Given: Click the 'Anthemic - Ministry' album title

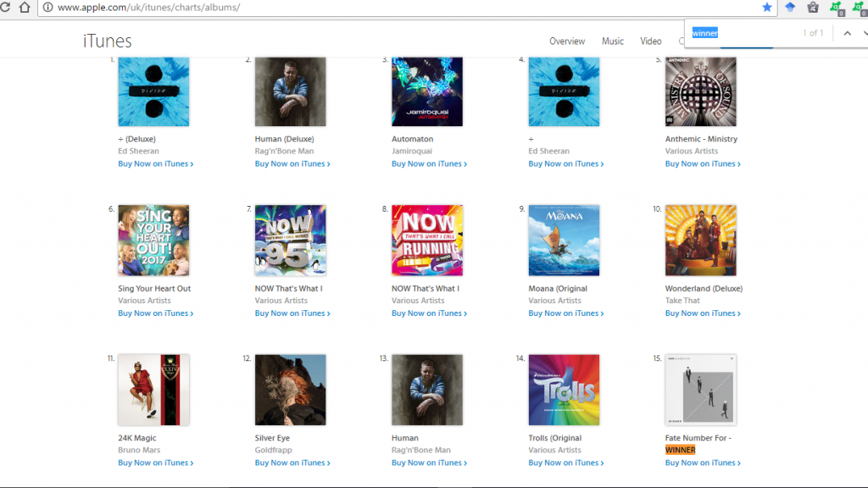Looking at the screenshot, I should click(x=701, y=139).
